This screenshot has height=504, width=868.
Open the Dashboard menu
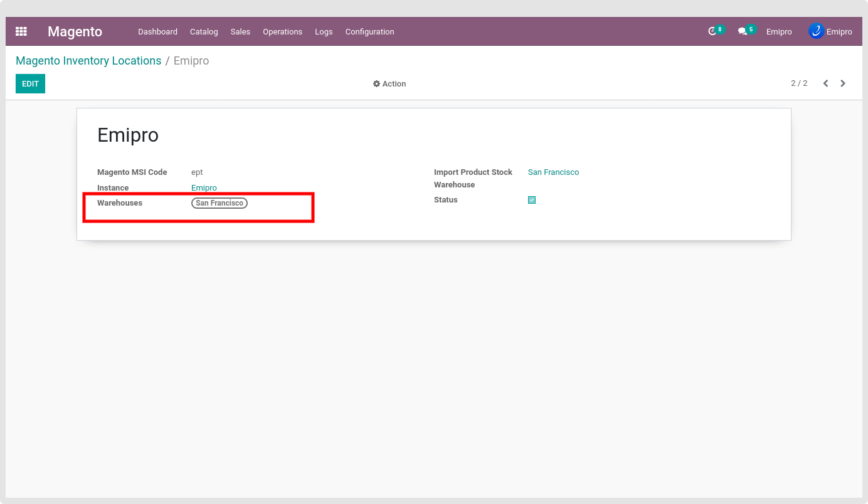click(x=158, y=32)
